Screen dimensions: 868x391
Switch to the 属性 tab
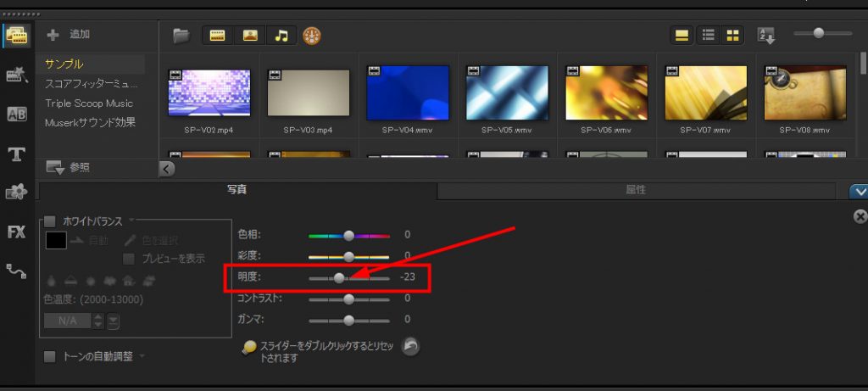coord(635,191)
